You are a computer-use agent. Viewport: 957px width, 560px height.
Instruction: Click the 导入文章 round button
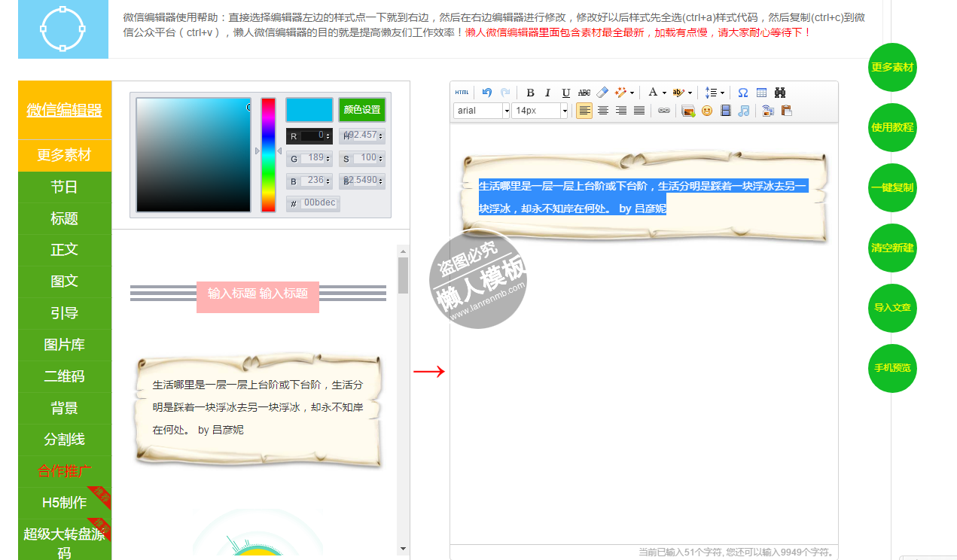coord(892,308)
